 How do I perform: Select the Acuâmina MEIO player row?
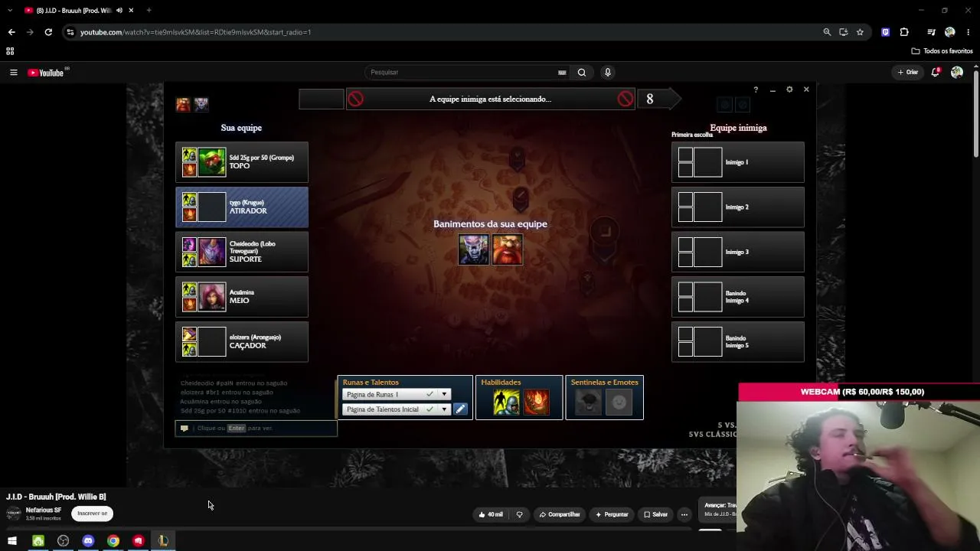coord(242,297)
